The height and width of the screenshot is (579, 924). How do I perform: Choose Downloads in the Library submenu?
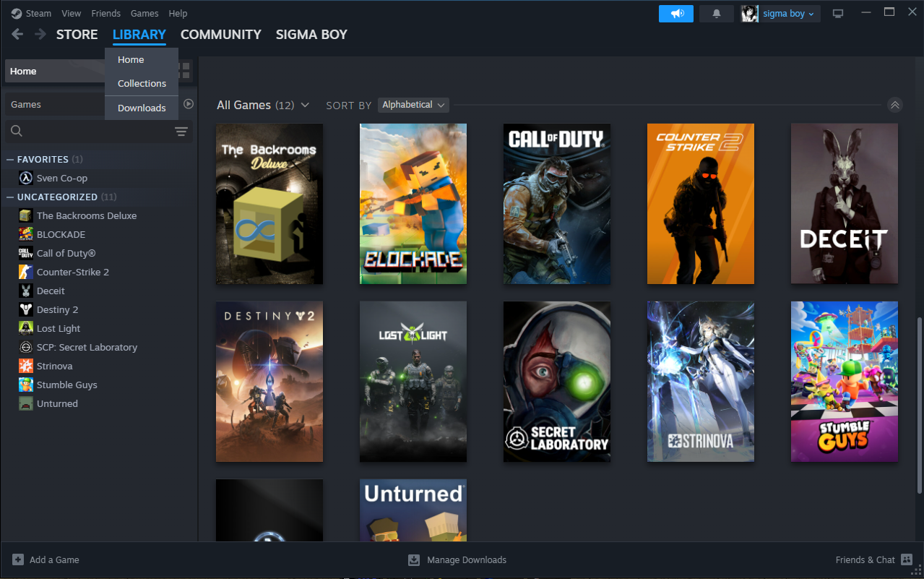click(142, 108)
